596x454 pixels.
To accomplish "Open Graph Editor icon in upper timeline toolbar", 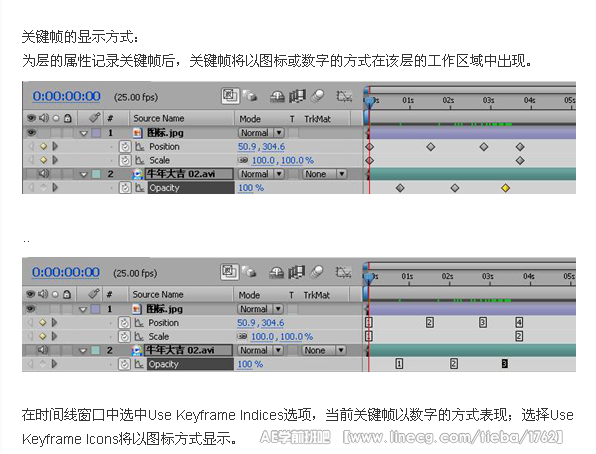I will tap(344, 96).
